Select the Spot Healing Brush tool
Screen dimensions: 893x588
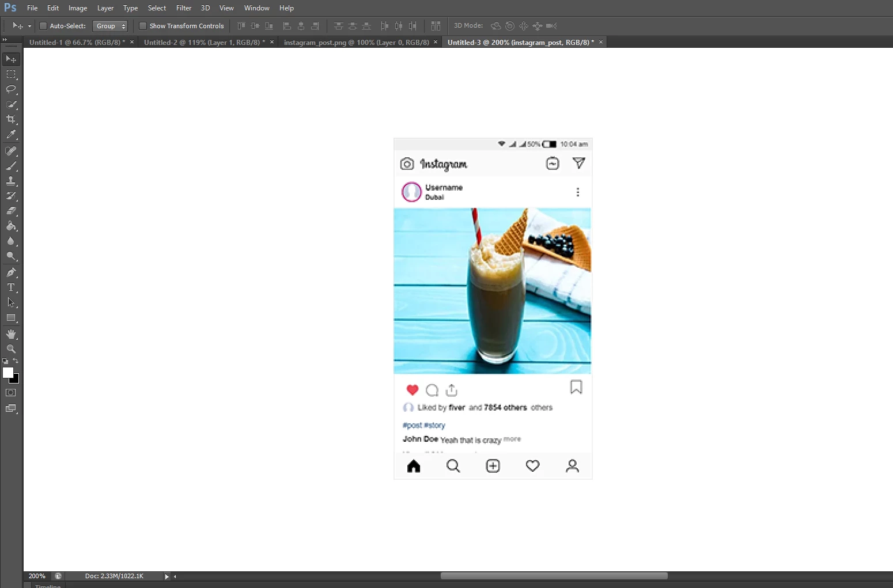pyautogui.click(x=11, y=151)
